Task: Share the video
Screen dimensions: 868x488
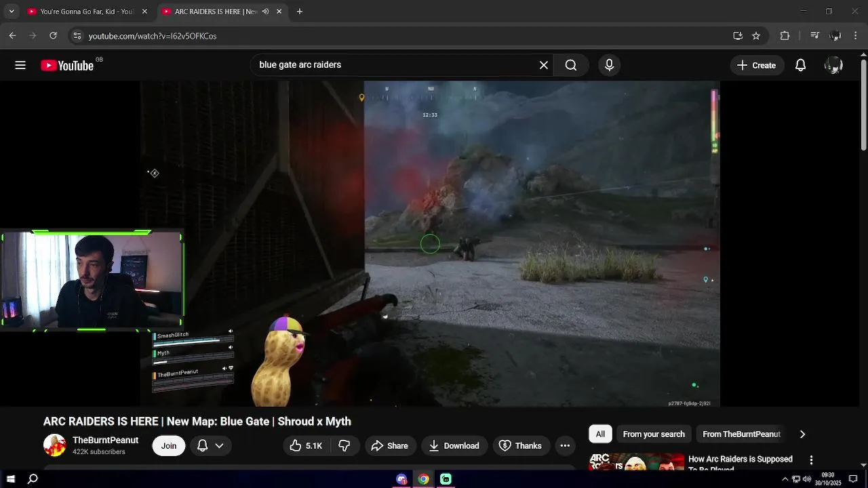Action: click(390, 446)
